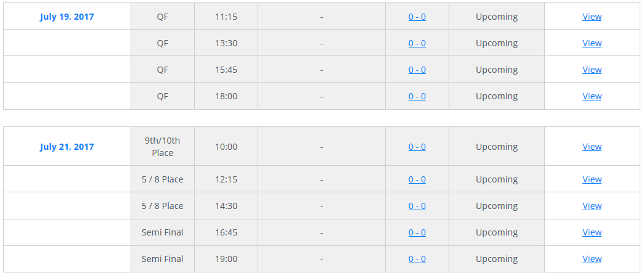
Task: Click 0 - 0 score of 15:45 QF
Action: coord(417,70)
